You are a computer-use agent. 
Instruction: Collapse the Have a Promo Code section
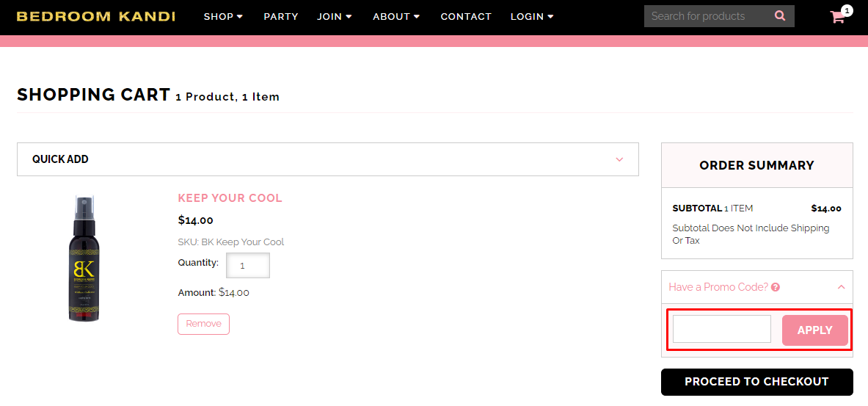(x=841, y=287)
